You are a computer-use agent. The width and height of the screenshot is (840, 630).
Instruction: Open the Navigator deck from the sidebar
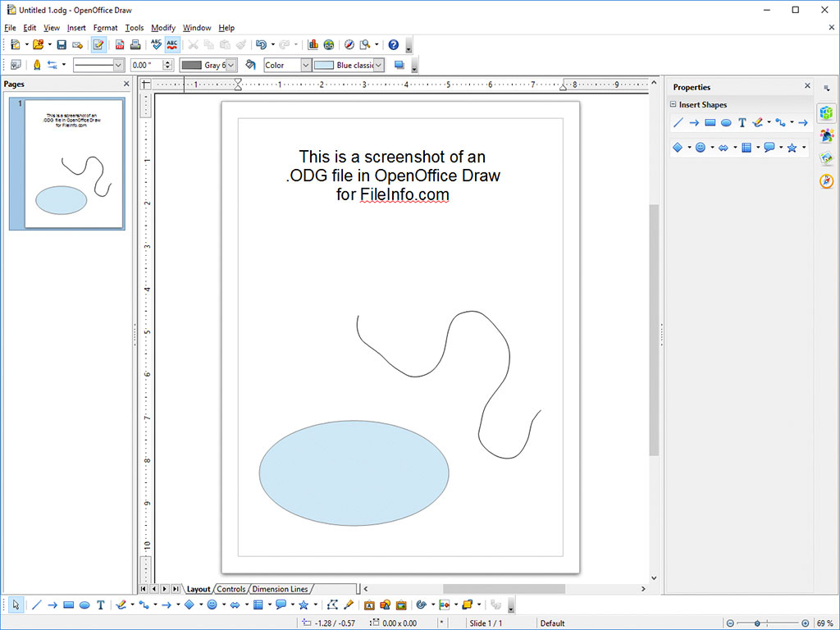[826, 181]
